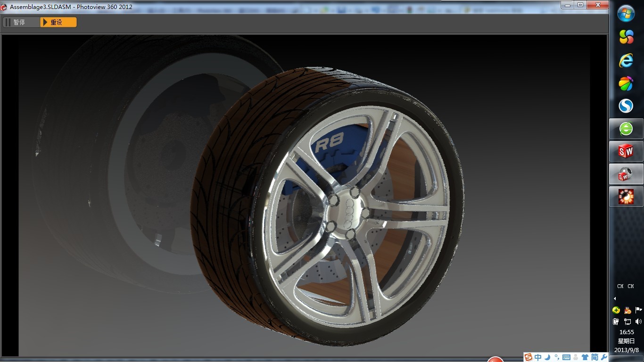644x362 pixels.
Task: Click the Sogou S logo on IME bar
Action: 528,357
